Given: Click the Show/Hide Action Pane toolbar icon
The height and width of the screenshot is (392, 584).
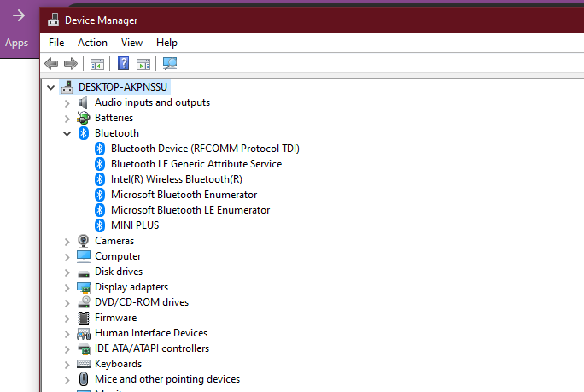Looking at the screenshot, I should click(143, 64).
